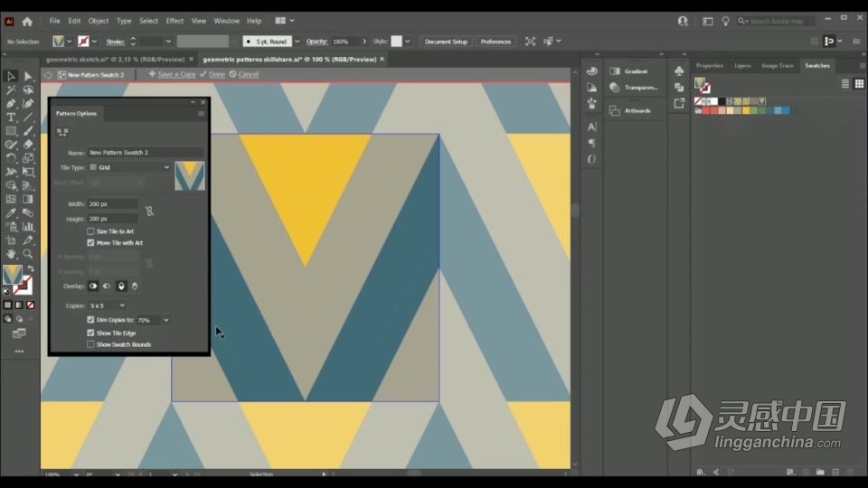Open the Gradient panel
The height and width of the screenshot is (488, 868).
coord(629,71)
